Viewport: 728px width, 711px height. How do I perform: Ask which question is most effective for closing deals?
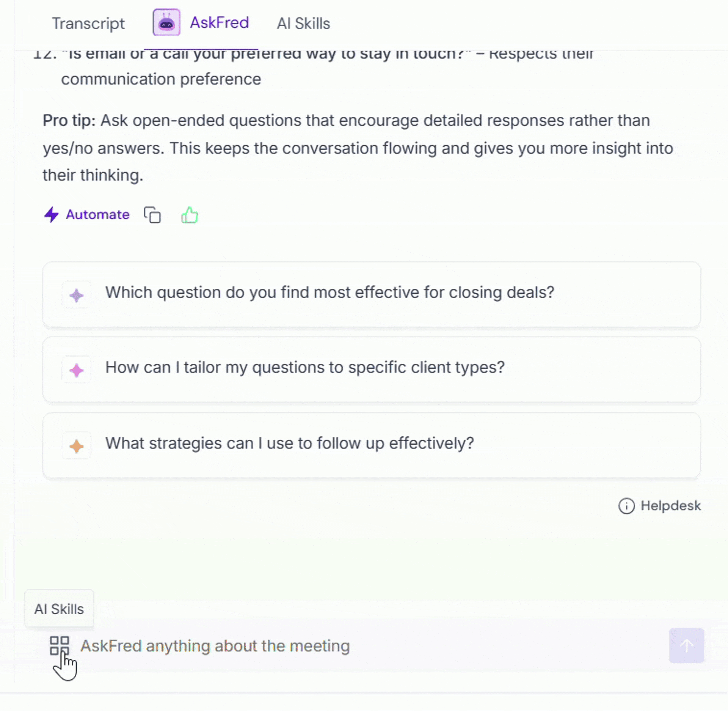click(x=372, y=294)
